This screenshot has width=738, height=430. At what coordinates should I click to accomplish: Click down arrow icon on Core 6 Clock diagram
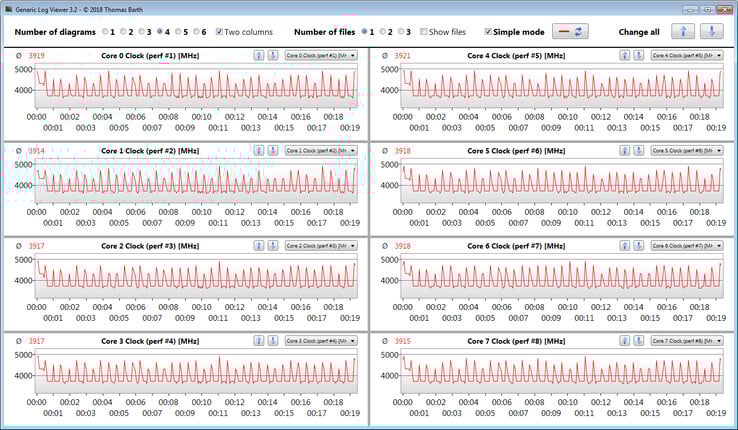click(638, 246)
